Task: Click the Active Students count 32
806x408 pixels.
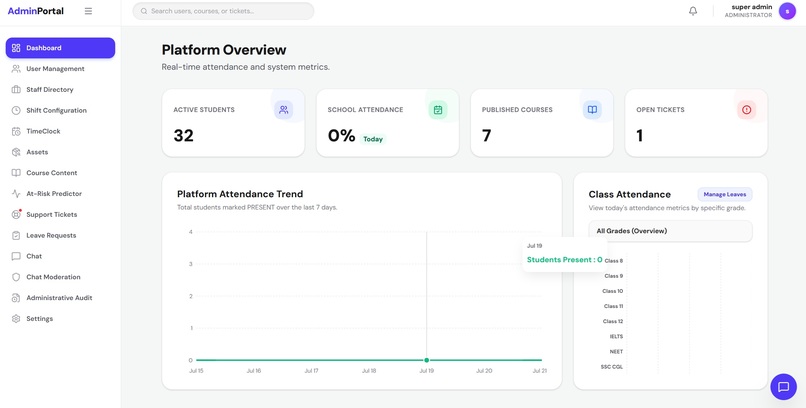Action: pyautogui.click(x=184, y=136)
